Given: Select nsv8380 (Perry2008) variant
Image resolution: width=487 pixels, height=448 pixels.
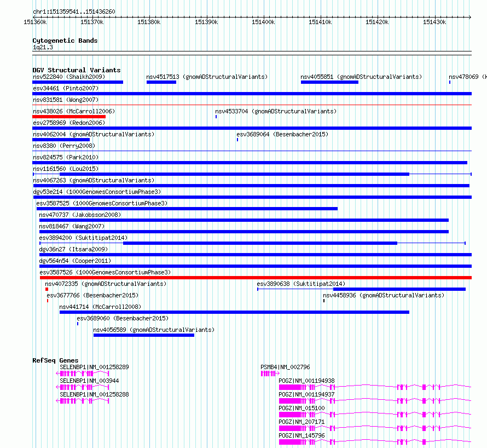Looking at the screenshot, I should pyautogui.click(x=64, y=146).
